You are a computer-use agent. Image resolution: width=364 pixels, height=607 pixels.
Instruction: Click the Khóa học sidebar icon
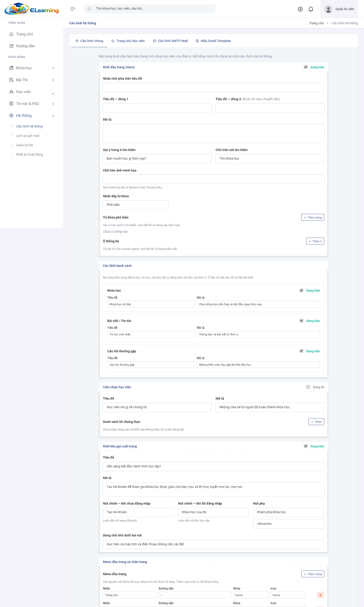(11, 68)
